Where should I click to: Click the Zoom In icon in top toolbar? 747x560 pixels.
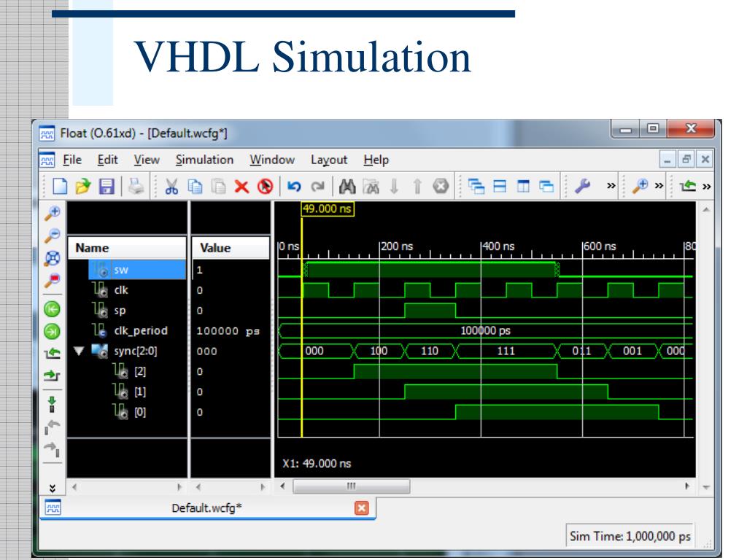tap(640, 186)
